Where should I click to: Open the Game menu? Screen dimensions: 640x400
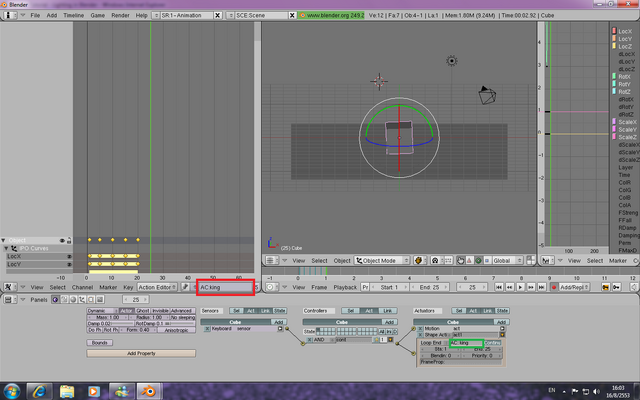(98, 15)
